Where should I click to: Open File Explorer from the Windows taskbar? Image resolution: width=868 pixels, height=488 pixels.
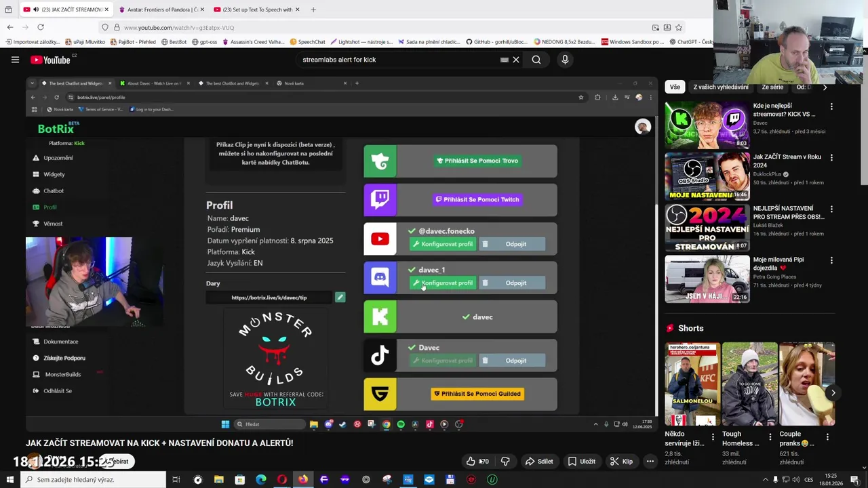[219, 480]
